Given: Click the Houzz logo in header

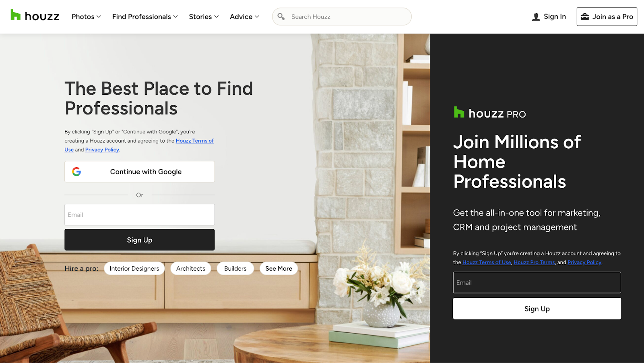Looking at the screenshot, I should pos(35,16).
